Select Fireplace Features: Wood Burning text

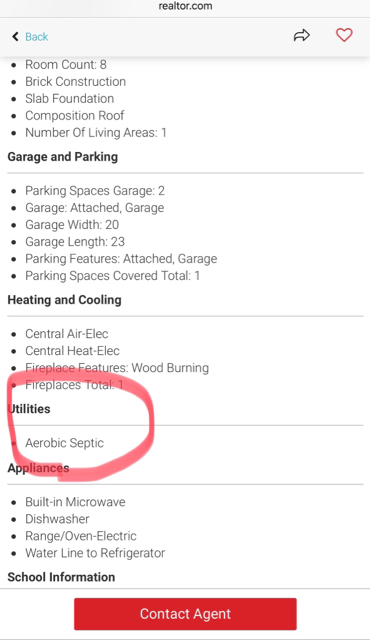tap(117, 368)
